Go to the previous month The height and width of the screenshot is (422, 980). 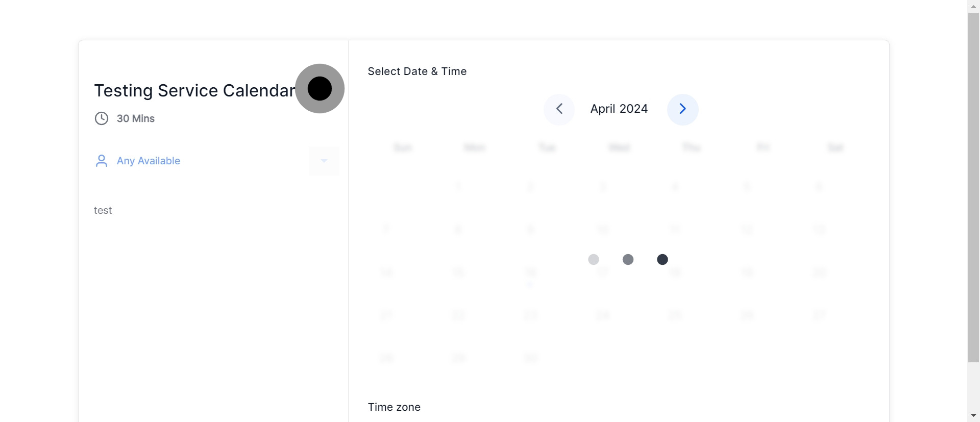[x=559, y=109]
